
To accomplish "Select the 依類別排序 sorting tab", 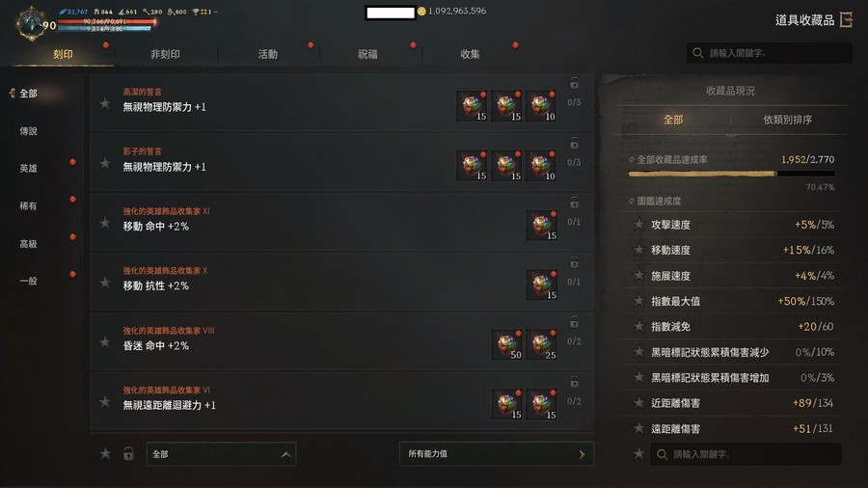I will click(788, 120).
